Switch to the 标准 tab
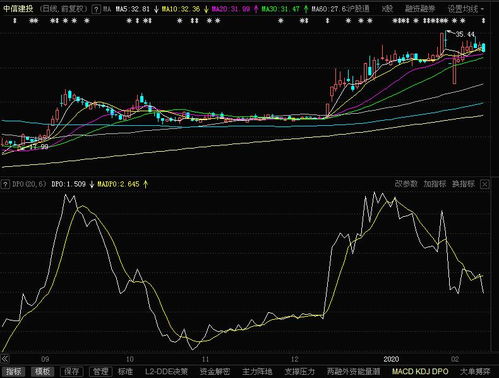 click(x=125, y=371)
